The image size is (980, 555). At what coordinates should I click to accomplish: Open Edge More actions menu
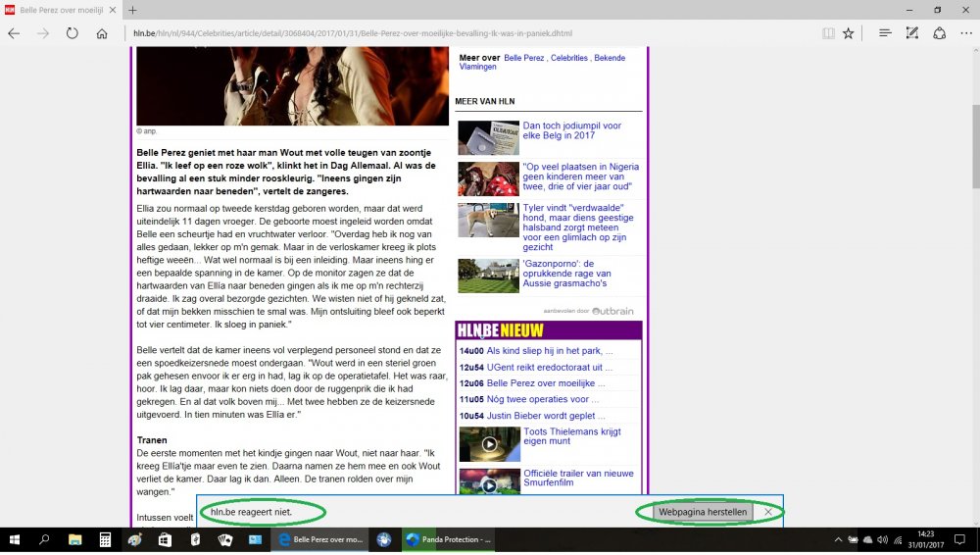tap(966, 33)
